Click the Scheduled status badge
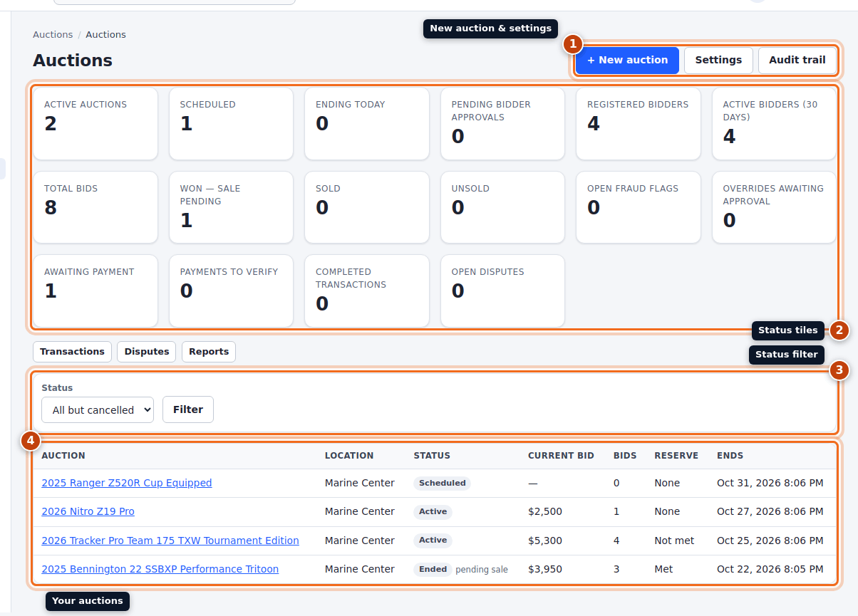Viewport: 858px width, 616px height. pos(442,483)
